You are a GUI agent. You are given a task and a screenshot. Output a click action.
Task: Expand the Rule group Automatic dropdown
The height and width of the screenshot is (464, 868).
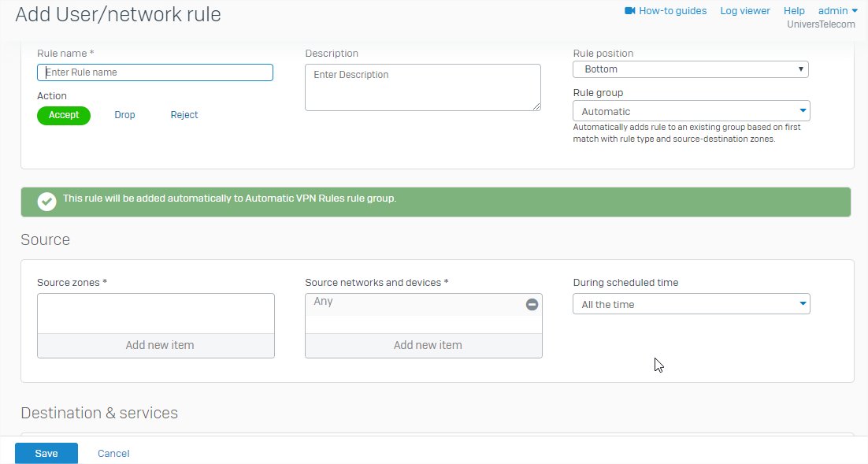[x=692, y=111]
